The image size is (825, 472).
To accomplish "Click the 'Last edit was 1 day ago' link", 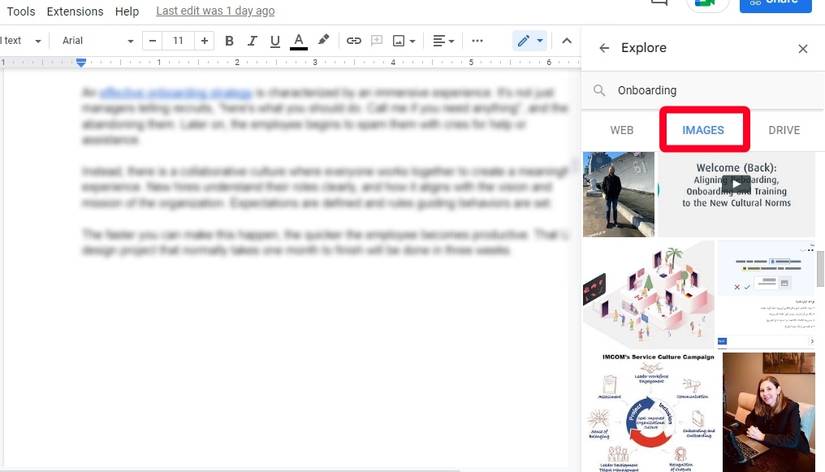I will 215,11.
